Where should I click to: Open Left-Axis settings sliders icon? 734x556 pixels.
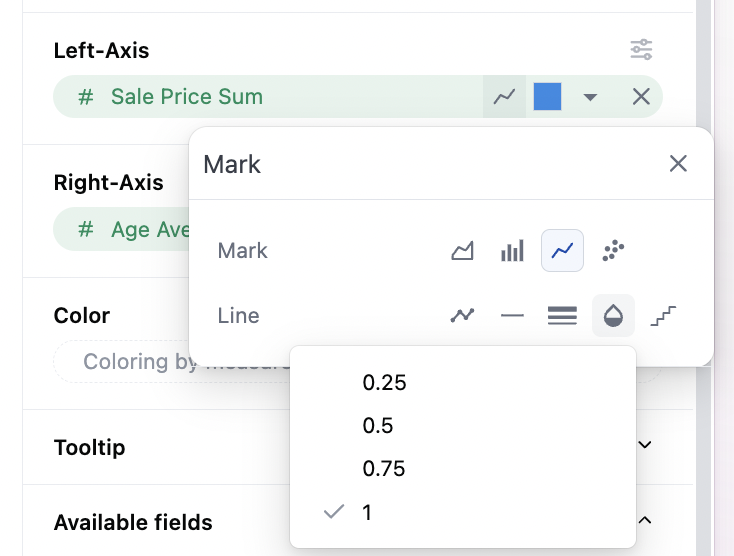(x=641, y=49)
